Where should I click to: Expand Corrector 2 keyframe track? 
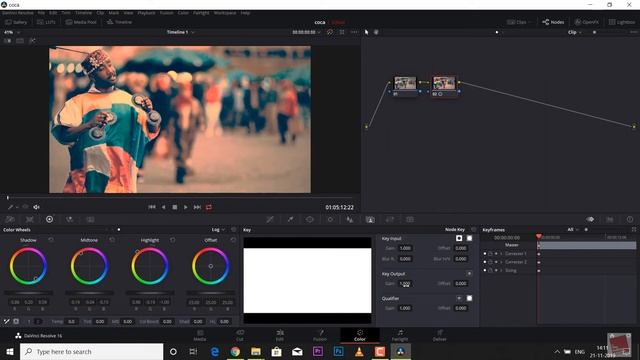501,262
